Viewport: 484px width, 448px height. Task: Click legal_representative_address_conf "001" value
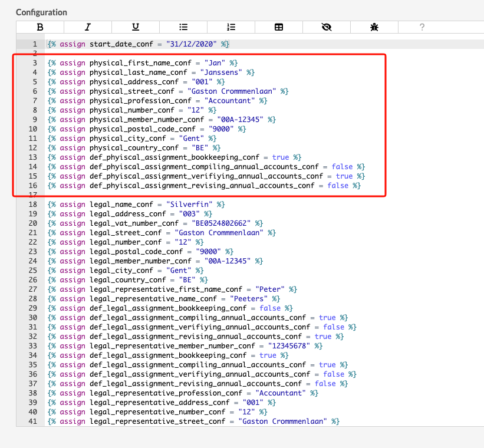click(x=253, y=402)
